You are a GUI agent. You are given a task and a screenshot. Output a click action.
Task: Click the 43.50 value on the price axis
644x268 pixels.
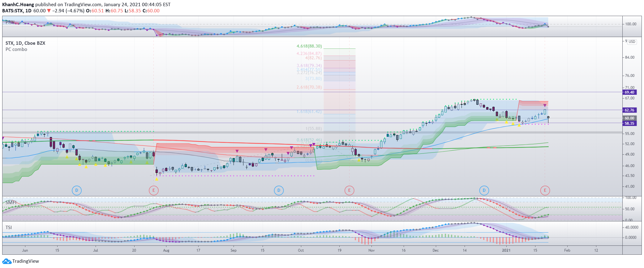[x=629, y=176]
